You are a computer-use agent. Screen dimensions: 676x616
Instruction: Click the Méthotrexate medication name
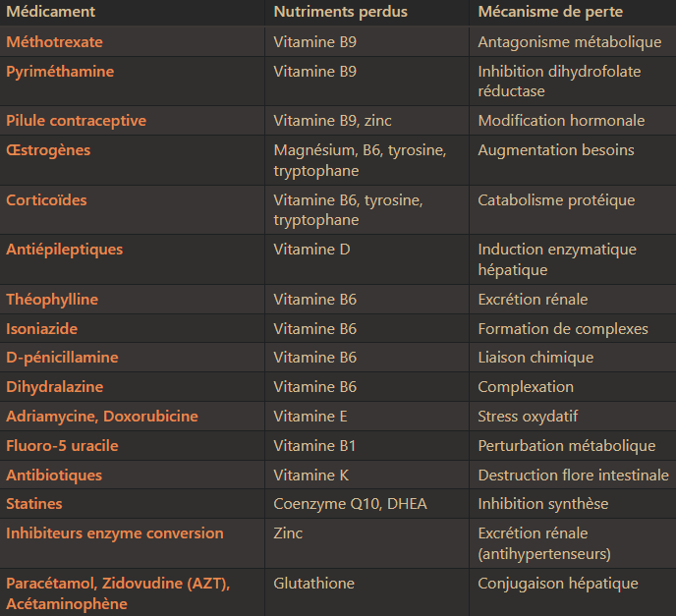[x=54, y=42]
